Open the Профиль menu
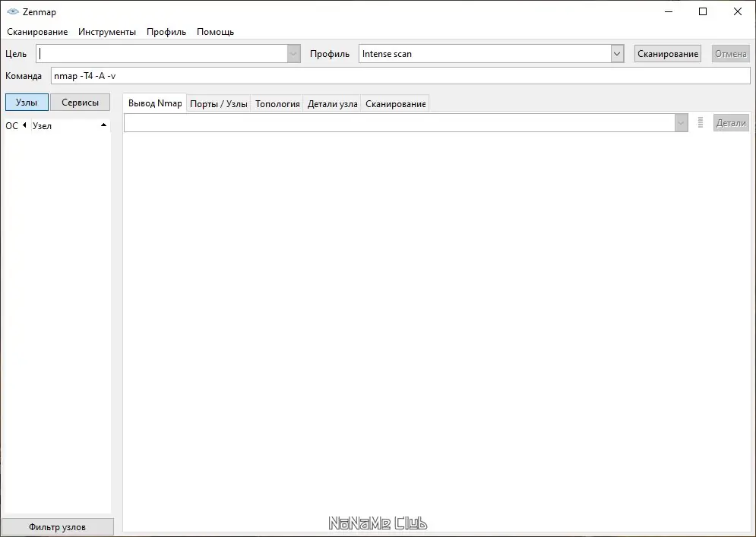This screenshot has width=756, height=537. [x=166, y=32]
